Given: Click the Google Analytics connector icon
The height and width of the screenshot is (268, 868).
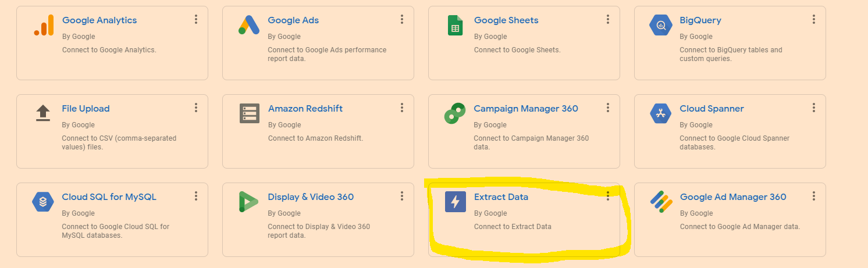Looking at the screenshot, I should (x=44, y=25).
